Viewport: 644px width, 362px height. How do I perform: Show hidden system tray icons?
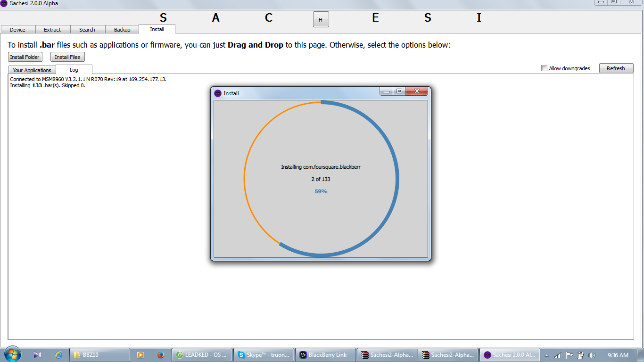(546, 355)
